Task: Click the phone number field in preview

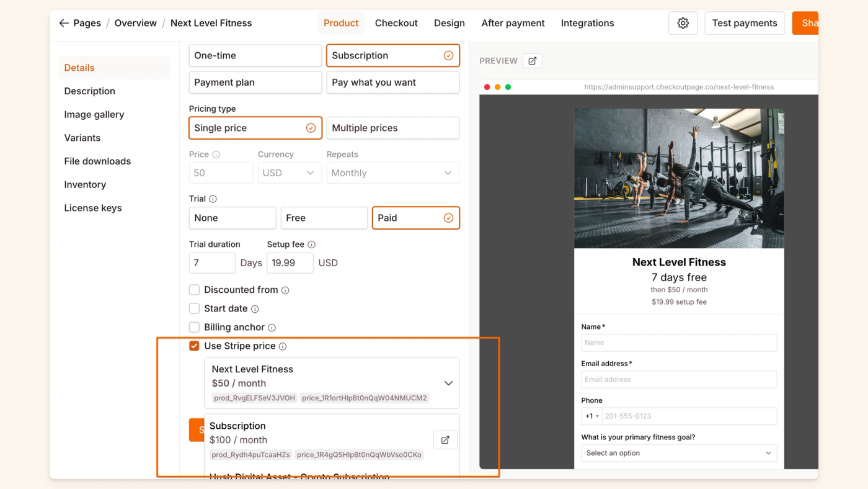Action: pos(689,416)
